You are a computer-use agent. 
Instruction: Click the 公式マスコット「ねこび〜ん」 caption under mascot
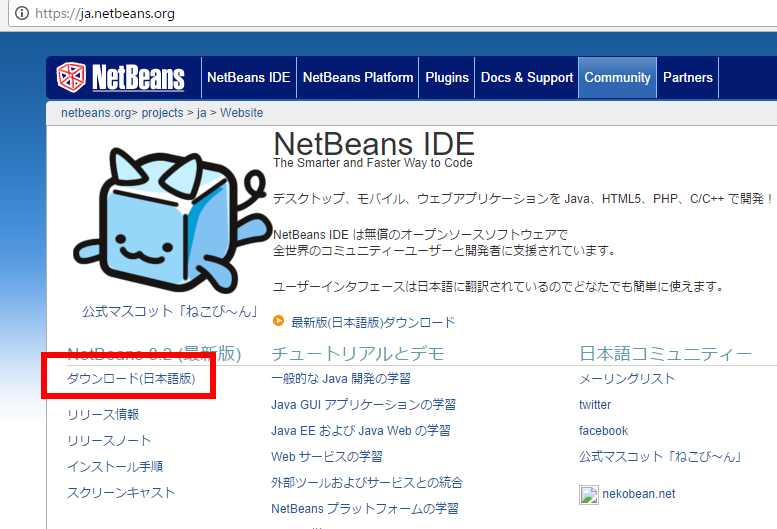click(x=170, y=312)
